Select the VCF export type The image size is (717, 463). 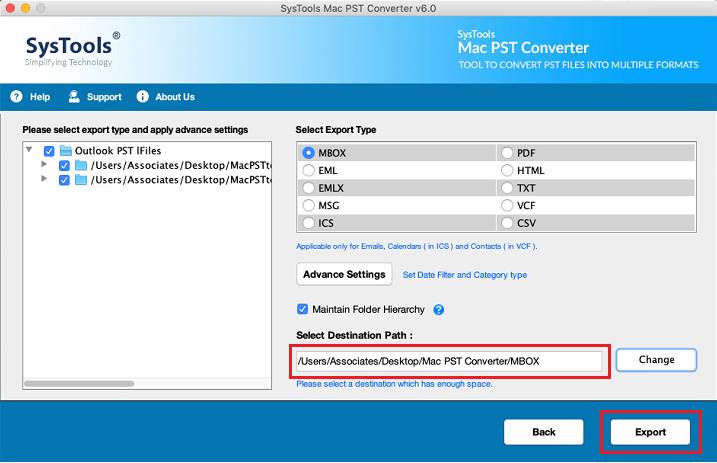point(507,206)
